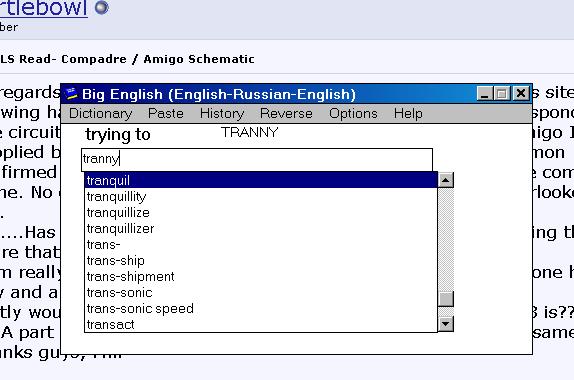The height and width of the screenshot is (380, 574).
Task: Select 'tranquil' in the word list
Action: [261, 180]
